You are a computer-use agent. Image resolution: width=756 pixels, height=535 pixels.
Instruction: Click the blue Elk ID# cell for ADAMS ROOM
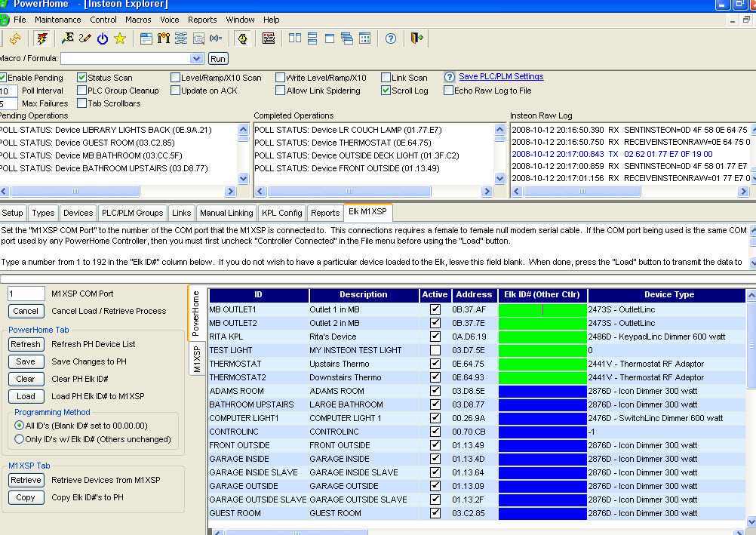click(542, 391)
